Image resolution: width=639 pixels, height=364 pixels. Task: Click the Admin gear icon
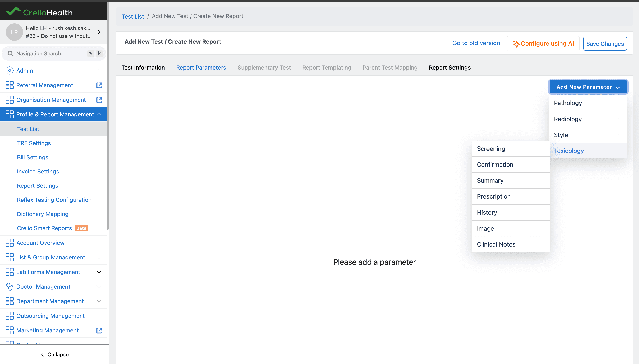point(10,70)
